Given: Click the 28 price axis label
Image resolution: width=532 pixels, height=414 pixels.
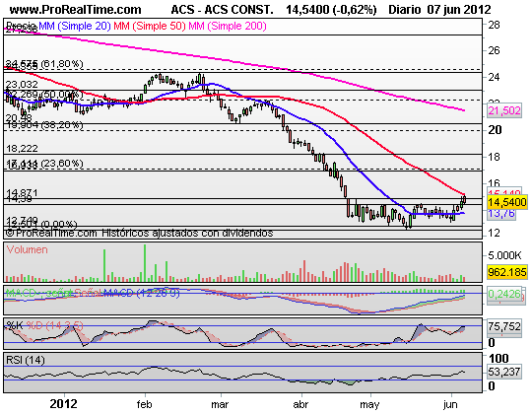Looking at the screenshot, I should coord(494,25).
